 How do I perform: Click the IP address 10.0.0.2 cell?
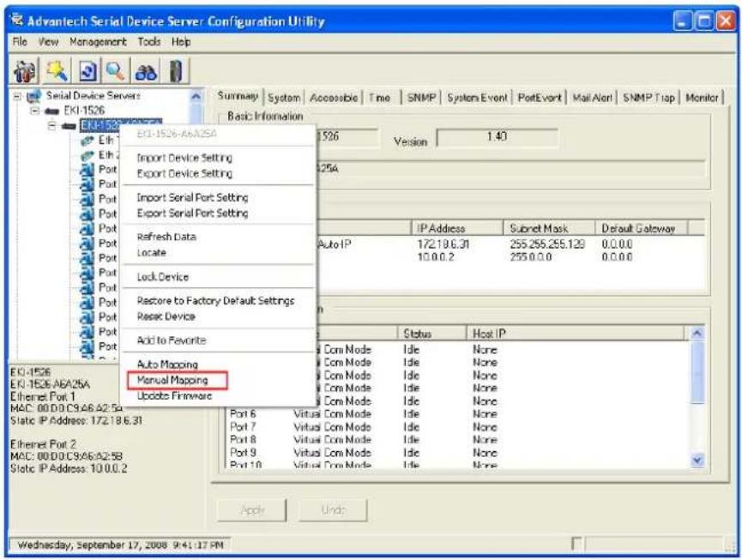[x=436, y=256]
